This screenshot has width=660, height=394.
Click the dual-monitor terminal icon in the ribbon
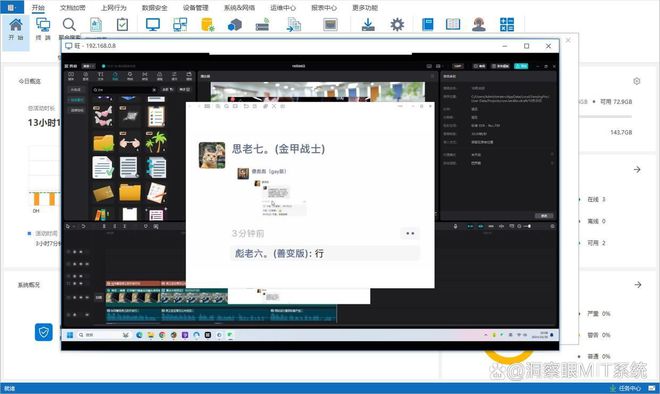point(43,25)
